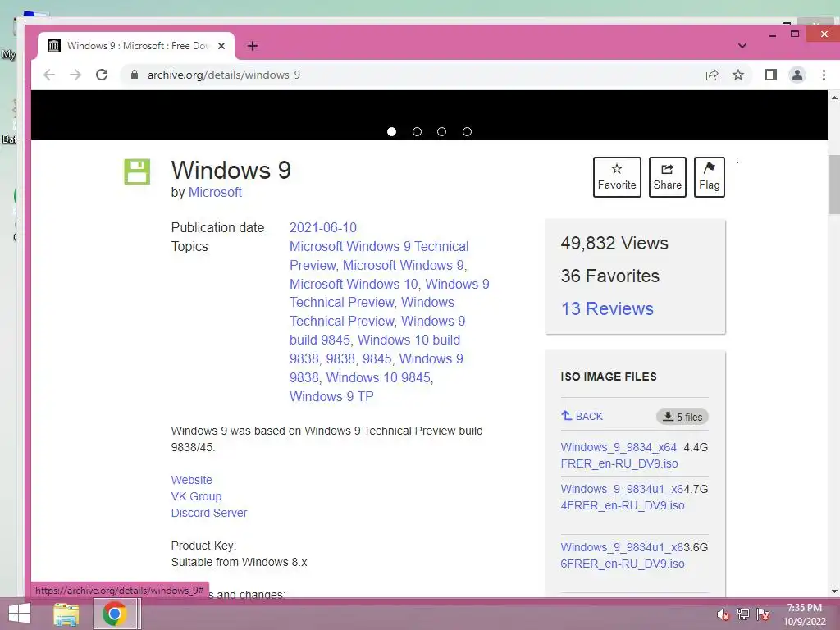Click the browser forward arrow

tap(75, 75)
